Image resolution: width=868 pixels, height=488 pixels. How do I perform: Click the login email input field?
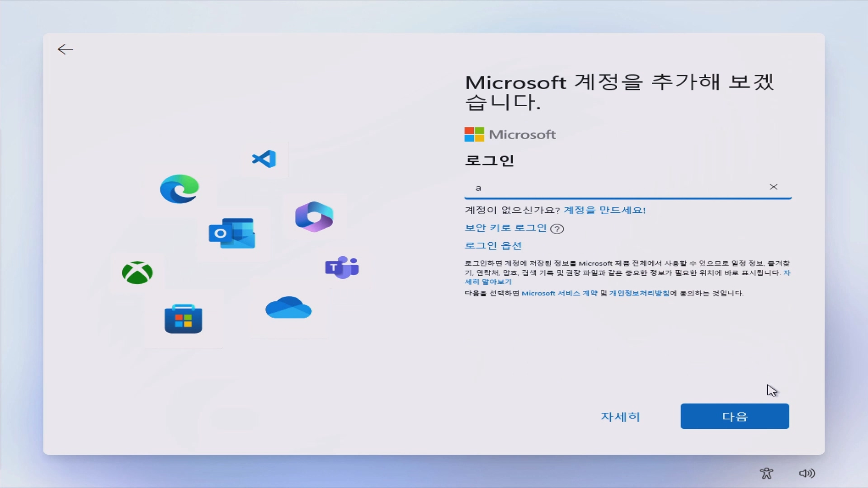[x=615, y=188]
